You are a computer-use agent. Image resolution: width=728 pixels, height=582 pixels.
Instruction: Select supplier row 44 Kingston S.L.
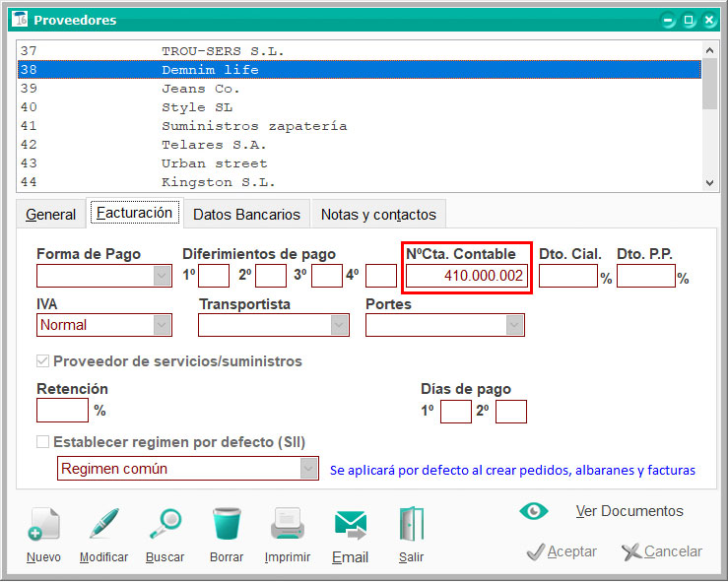[x=360, y=182]
